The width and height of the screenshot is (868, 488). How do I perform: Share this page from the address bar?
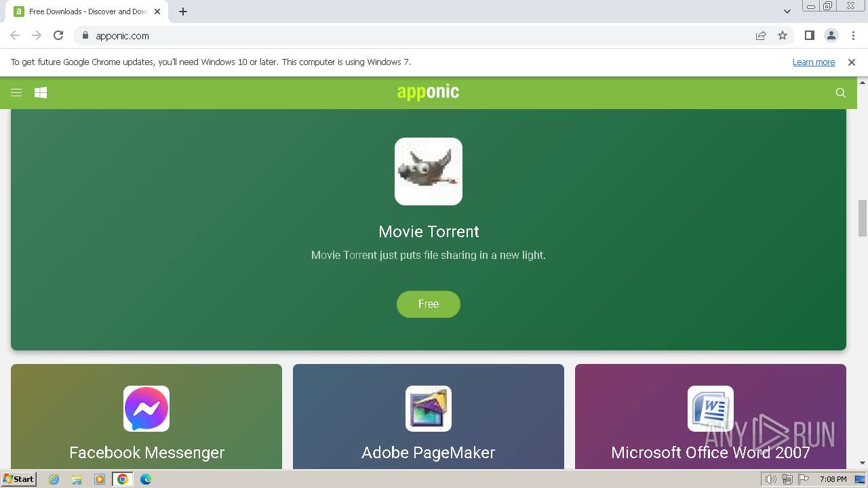point(761,35)
